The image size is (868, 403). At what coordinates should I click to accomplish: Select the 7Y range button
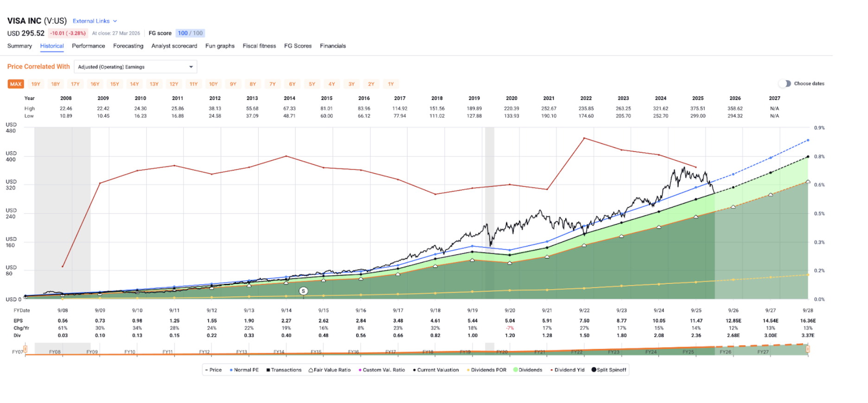click(273, 84)
